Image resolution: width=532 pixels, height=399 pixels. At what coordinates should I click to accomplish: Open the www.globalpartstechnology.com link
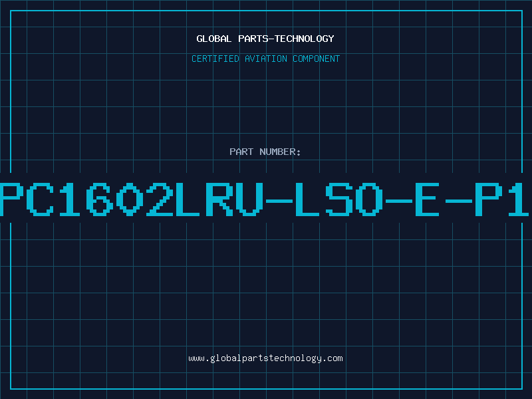coord(265,358)
